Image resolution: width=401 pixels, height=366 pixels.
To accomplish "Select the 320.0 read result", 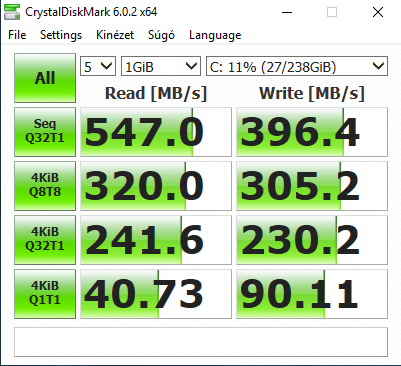I will click(x=156, y=186).
